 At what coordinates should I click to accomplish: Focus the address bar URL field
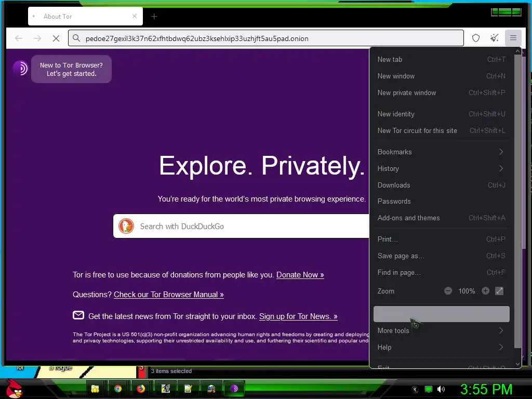click(265, 38)
